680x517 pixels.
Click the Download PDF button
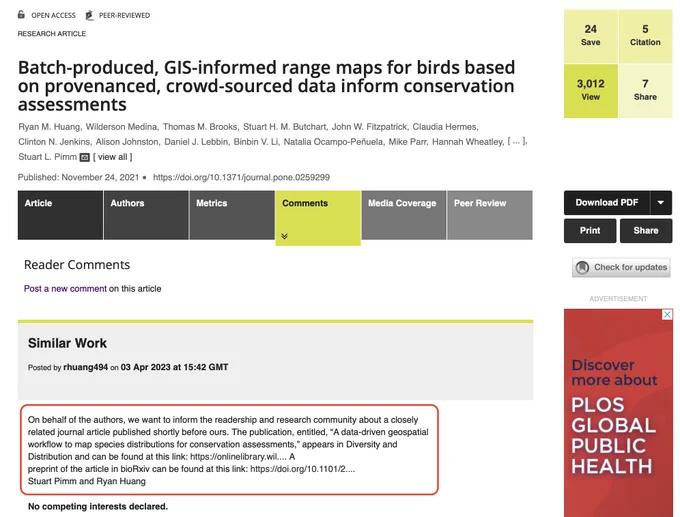[x=607, y=203]
